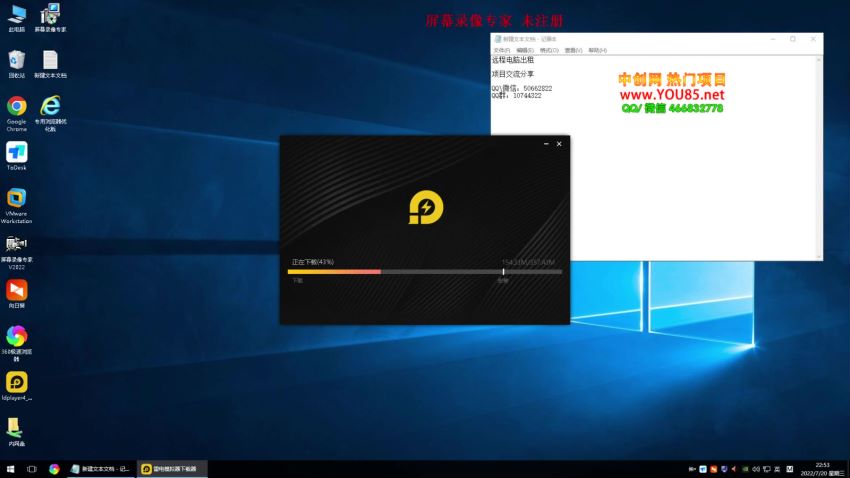Select the new text document desktop file
The image size is (850, 478).
(50, 64)
